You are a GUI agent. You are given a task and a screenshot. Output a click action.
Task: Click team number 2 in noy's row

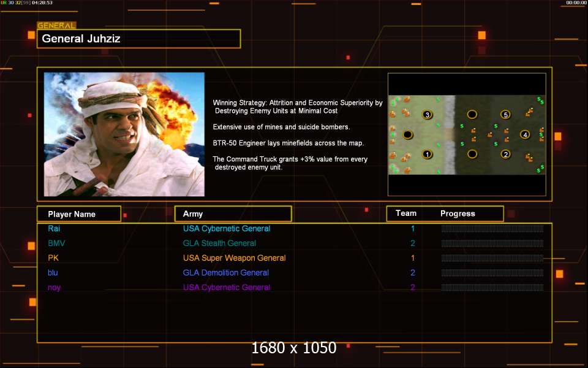tap(413, 287)
